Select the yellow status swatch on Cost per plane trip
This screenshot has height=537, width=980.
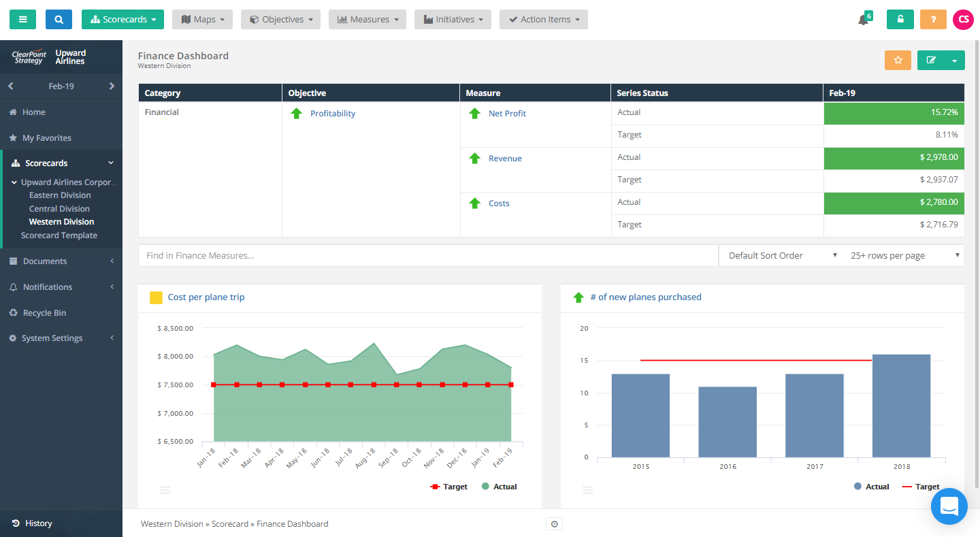click(x=156, y=297)
